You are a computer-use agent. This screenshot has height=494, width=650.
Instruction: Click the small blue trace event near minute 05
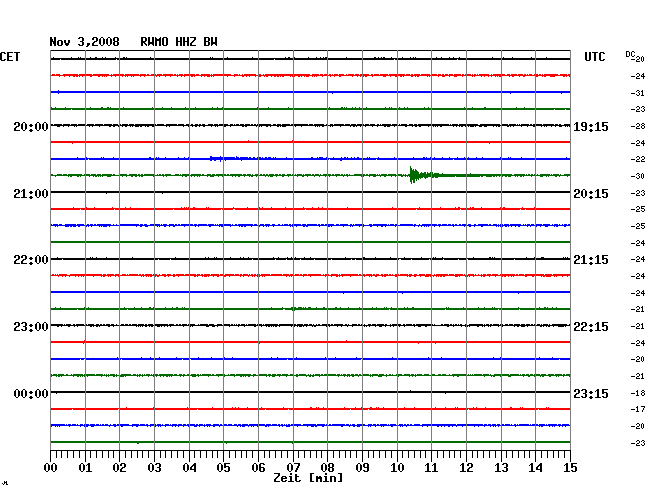point(228,158)
